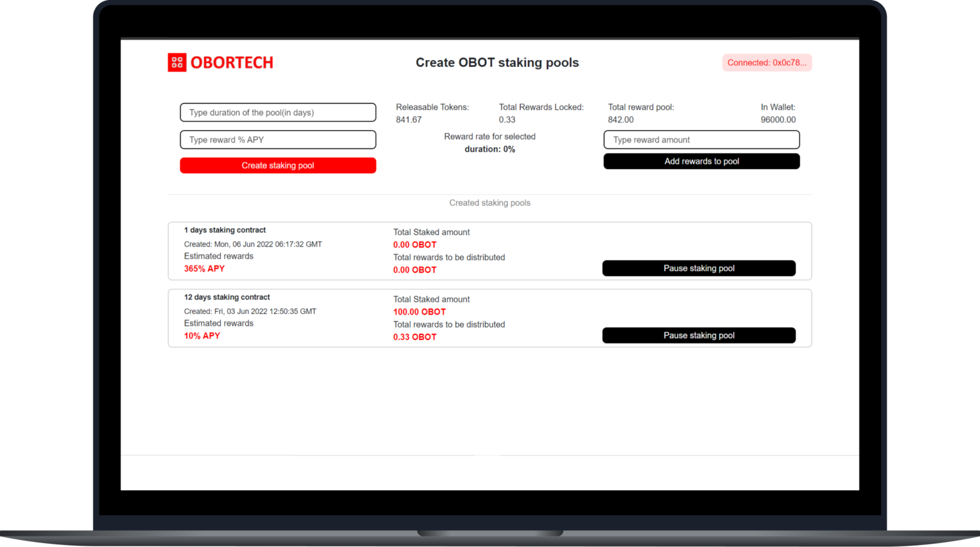Focus the Type reward amount field

[701, 140]
